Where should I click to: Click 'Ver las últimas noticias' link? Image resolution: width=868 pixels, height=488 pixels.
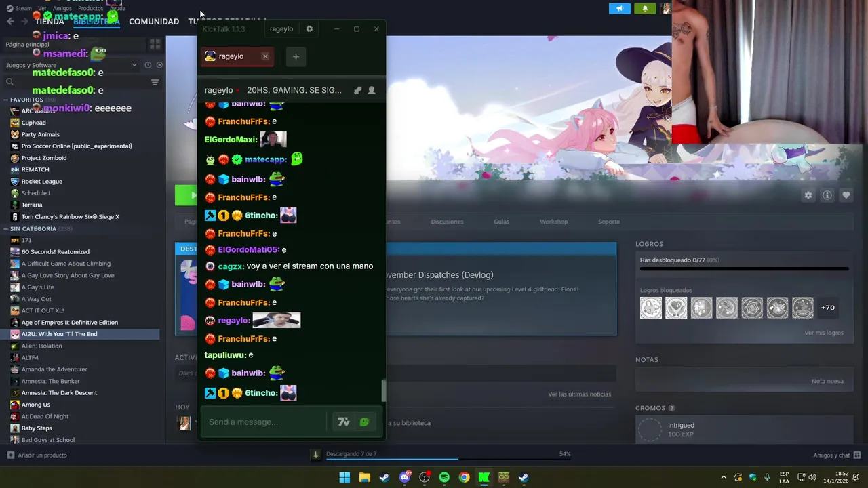pyautogui.click(x=580, y=394)
